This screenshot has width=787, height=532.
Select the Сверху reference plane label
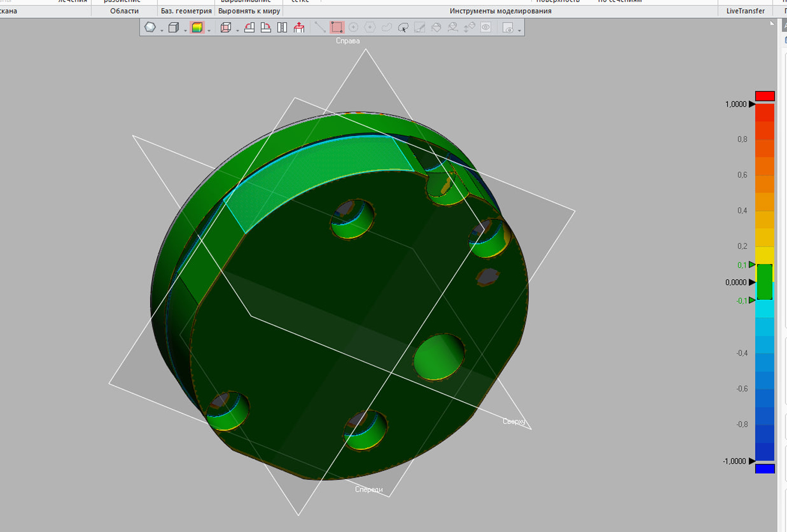pos(514,421)
